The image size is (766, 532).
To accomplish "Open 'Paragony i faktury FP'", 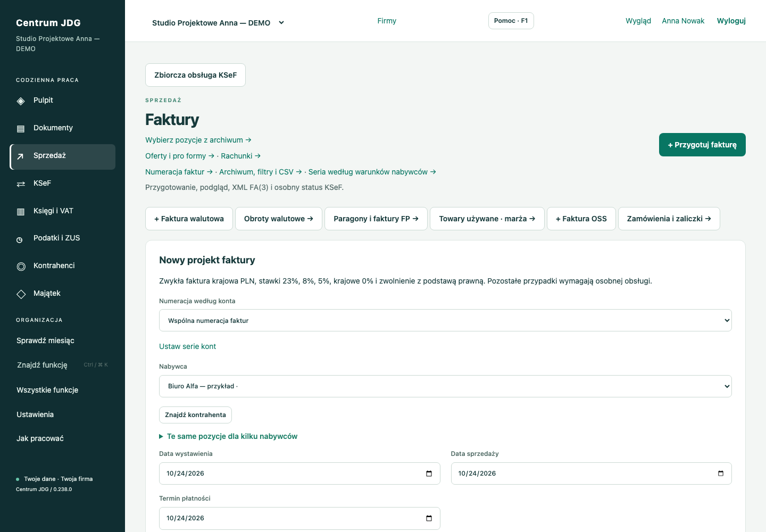I will (376, 219).
